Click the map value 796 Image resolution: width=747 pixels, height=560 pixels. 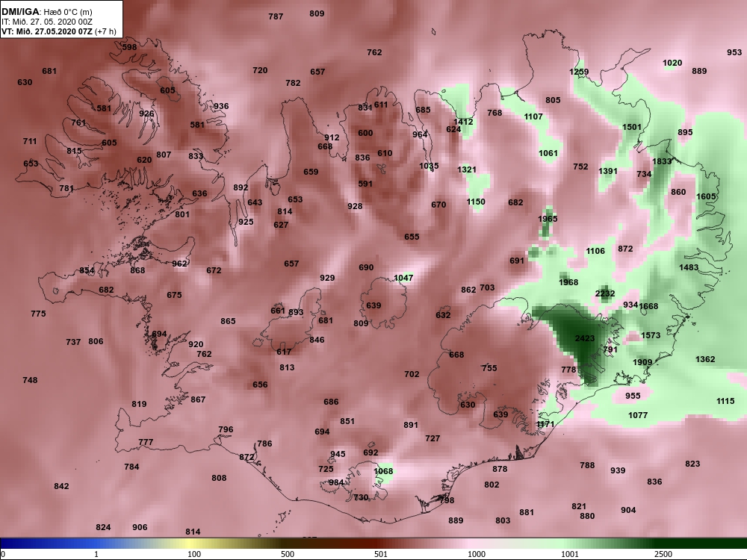(x=226, y=429)
